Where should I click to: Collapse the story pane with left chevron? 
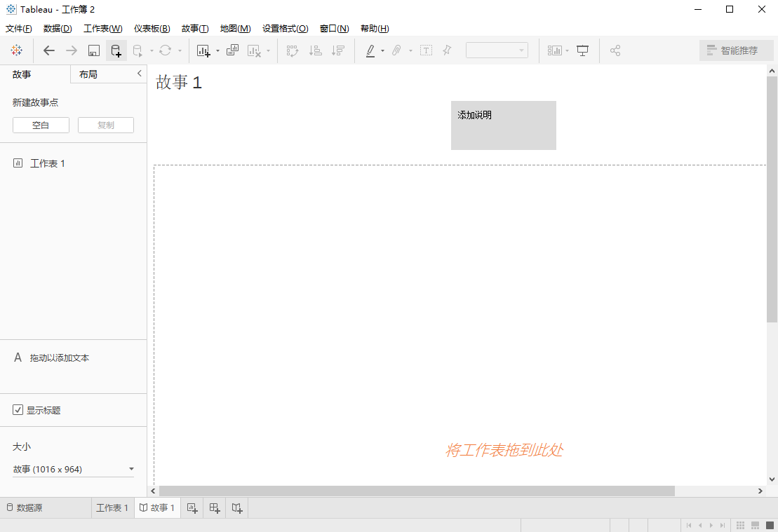point(139,73)
